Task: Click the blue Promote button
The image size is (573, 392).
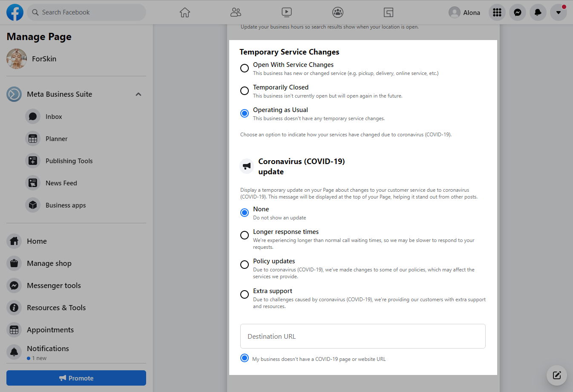Action: pos(76,378)
